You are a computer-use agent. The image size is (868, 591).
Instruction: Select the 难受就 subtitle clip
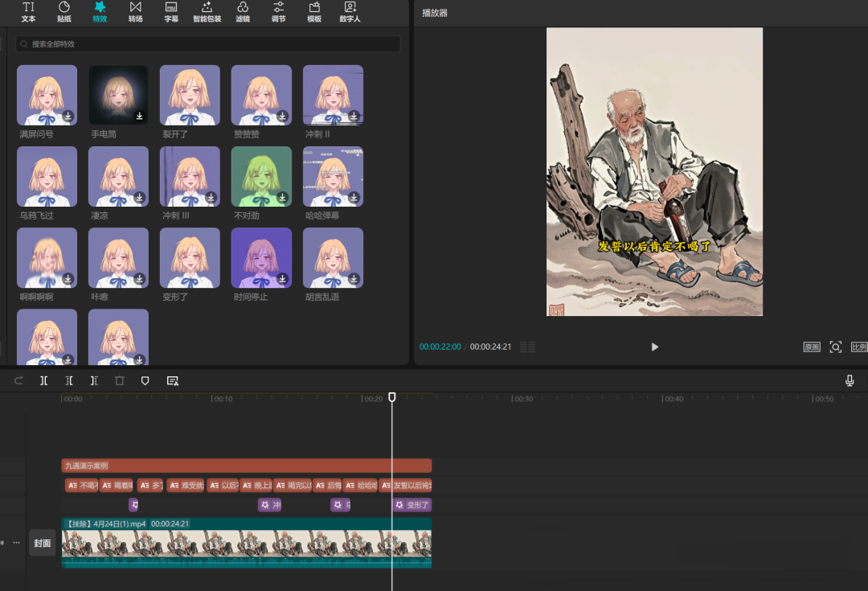pos(186,485)
